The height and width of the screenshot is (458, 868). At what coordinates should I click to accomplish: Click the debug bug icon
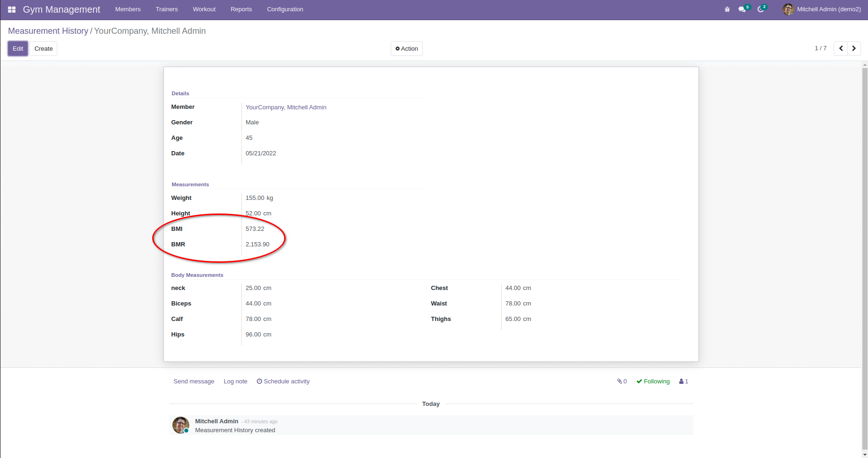727,9
